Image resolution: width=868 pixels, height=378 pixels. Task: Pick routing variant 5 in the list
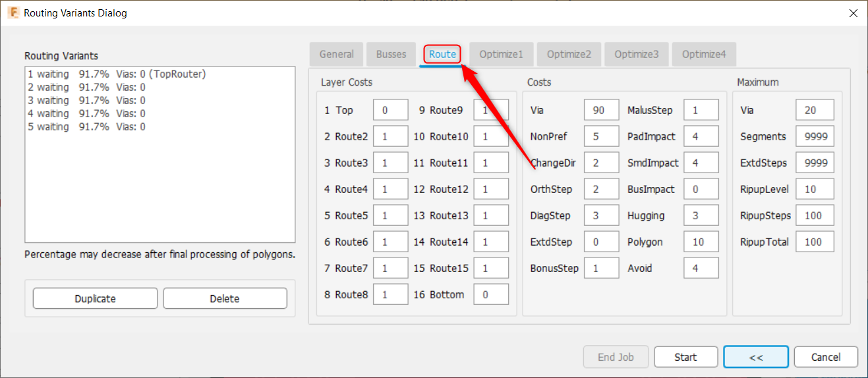point(86,127)
